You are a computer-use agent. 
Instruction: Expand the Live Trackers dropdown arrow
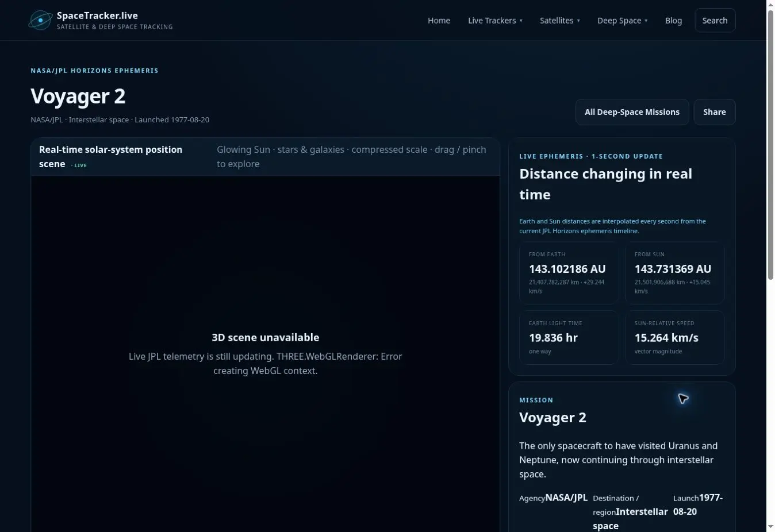521,21
